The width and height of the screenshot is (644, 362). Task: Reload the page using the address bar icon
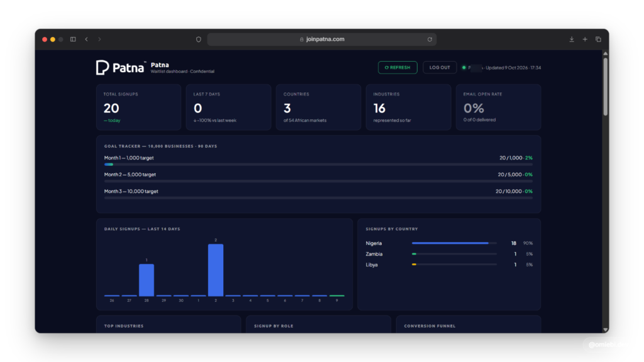[430, 40]
